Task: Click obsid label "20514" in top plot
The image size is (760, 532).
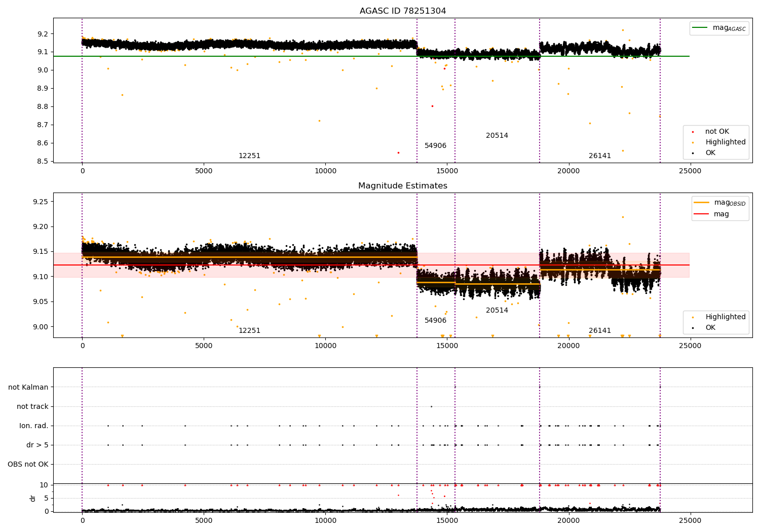Action: point(497,136)
